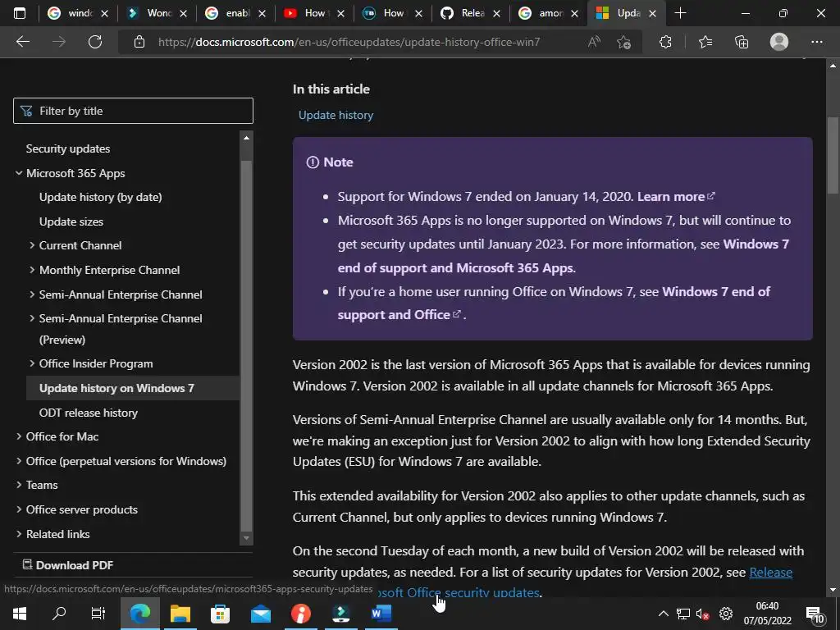The image size is (840, 630).
Task: Expand Office (perpetual versions for Windows)
Action: pos(19,461)
